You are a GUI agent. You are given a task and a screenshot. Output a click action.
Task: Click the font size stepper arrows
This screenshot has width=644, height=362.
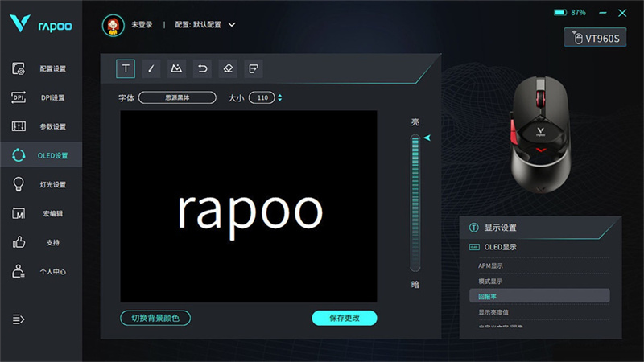click(x=280, y=97)
